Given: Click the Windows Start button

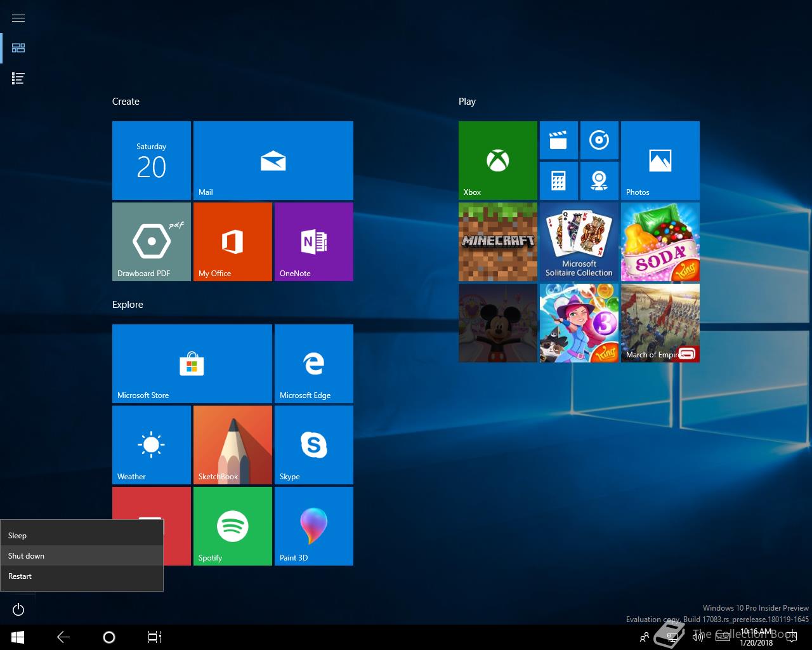Looking at the screenshot, I should coord(18,637).
